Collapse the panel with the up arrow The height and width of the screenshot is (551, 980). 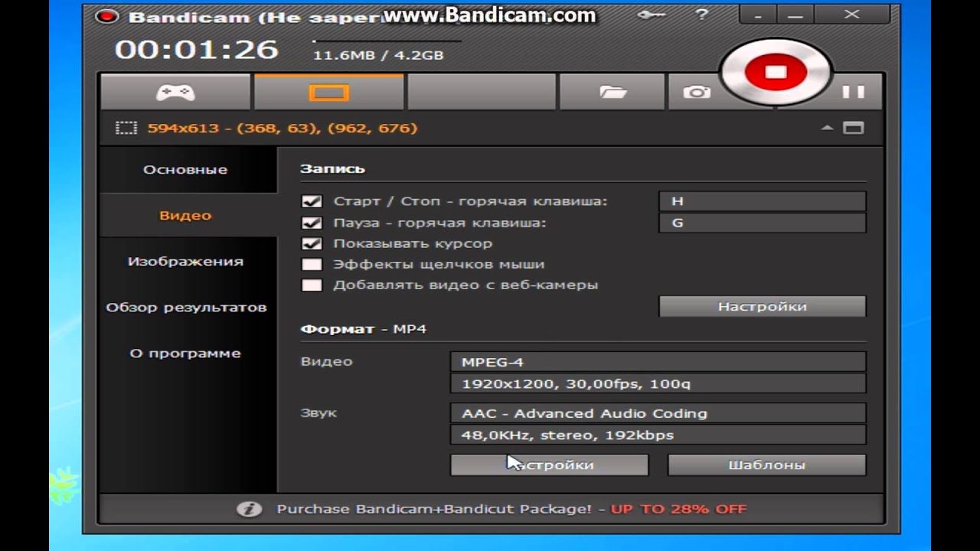click(827, 128)
